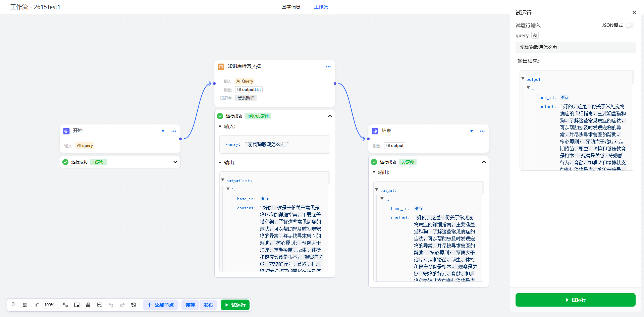
Task: Toggle the canvas lock icon
Action: (x=88, y=305)
